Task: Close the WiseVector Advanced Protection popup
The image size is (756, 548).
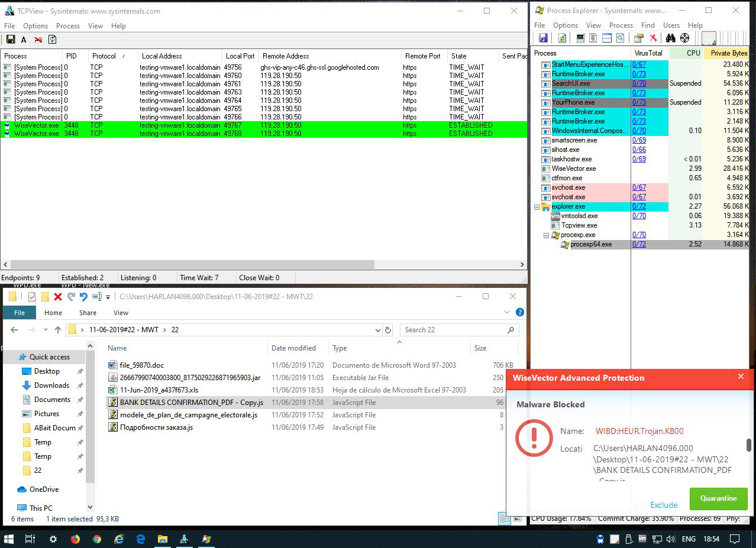Action: tap(741, 377)
